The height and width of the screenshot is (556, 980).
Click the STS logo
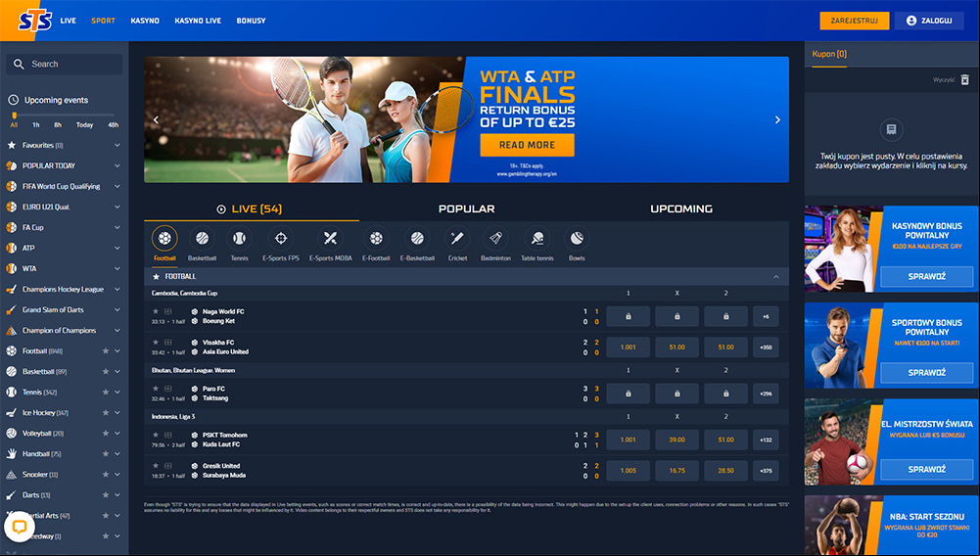(34, 21)
